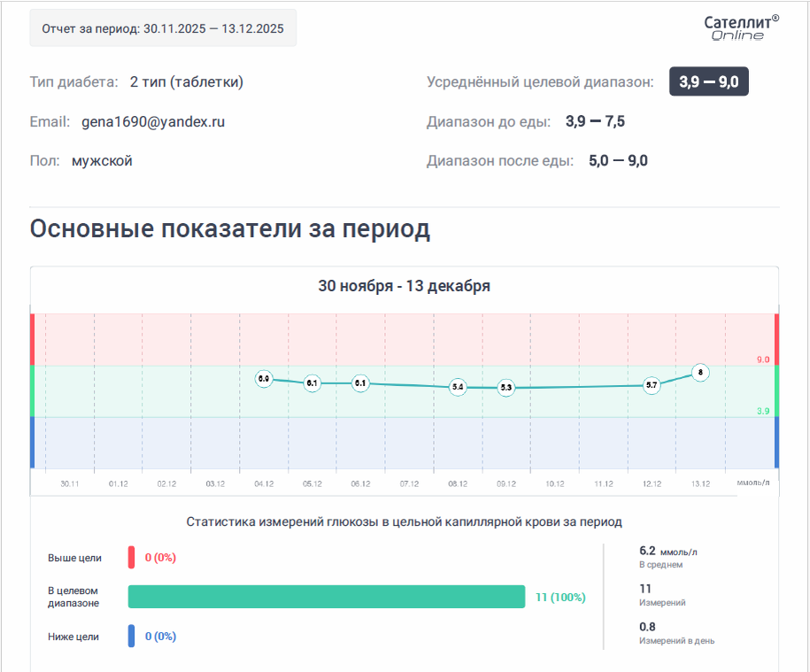Image resolution: width=810 pixels, height=672 pixels.
Task: Select the data point labeled 6.0
Action: pyautogui.click(x=265, y=379)
